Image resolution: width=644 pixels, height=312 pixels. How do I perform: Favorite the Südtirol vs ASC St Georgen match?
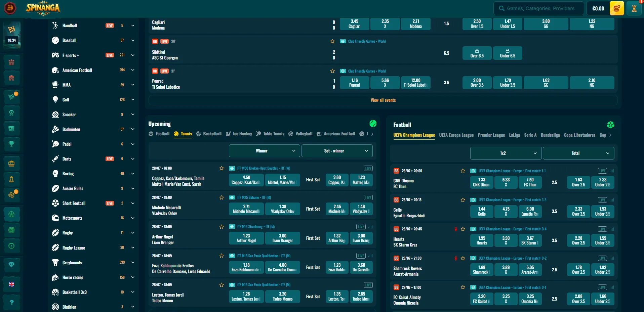tap(332, 41)
